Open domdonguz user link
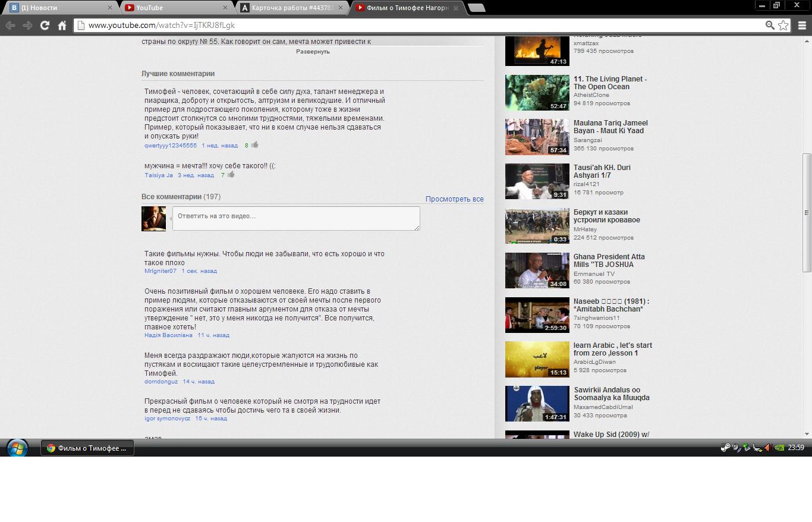This screenshot has width=812, height=522. coord(161,381)
